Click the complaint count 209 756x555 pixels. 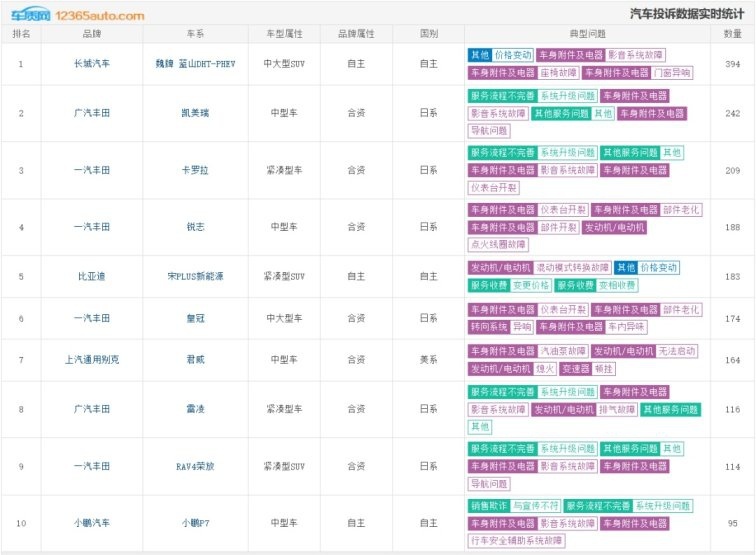pos(732,170)
